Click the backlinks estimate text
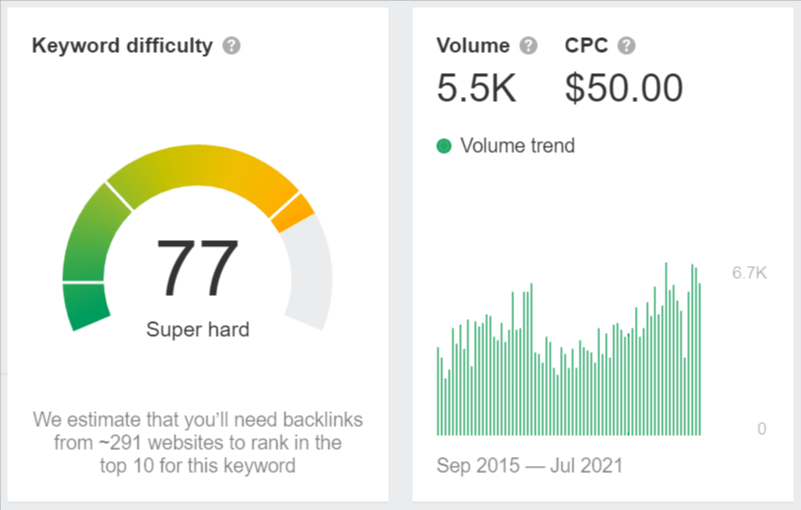801x510 pixels. [x=197, y=441]
